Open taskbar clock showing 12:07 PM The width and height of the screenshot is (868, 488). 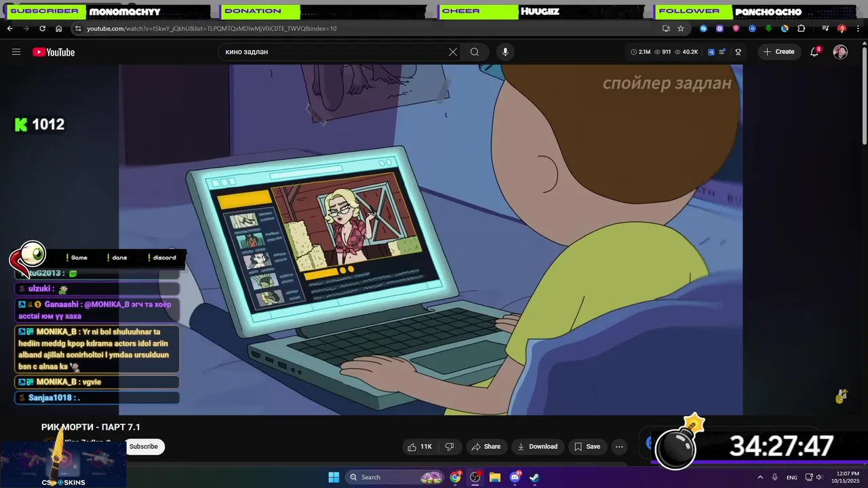coord(845,477)
